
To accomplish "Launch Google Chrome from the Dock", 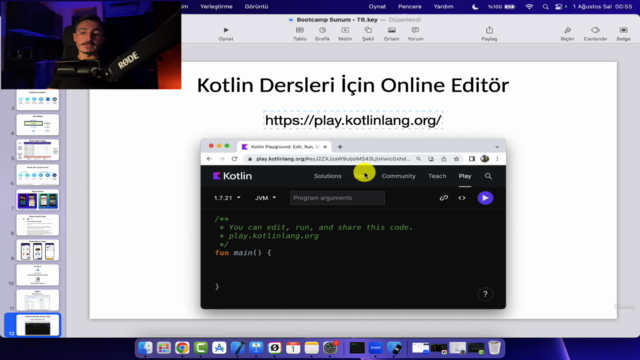I will [x=182, y=348].
